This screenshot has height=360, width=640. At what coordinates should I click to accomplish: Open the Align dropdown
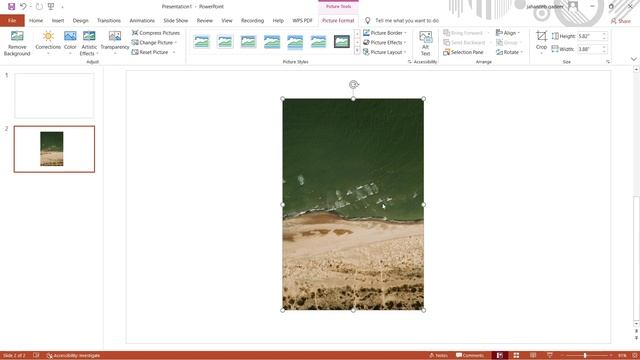coord(508,33)
